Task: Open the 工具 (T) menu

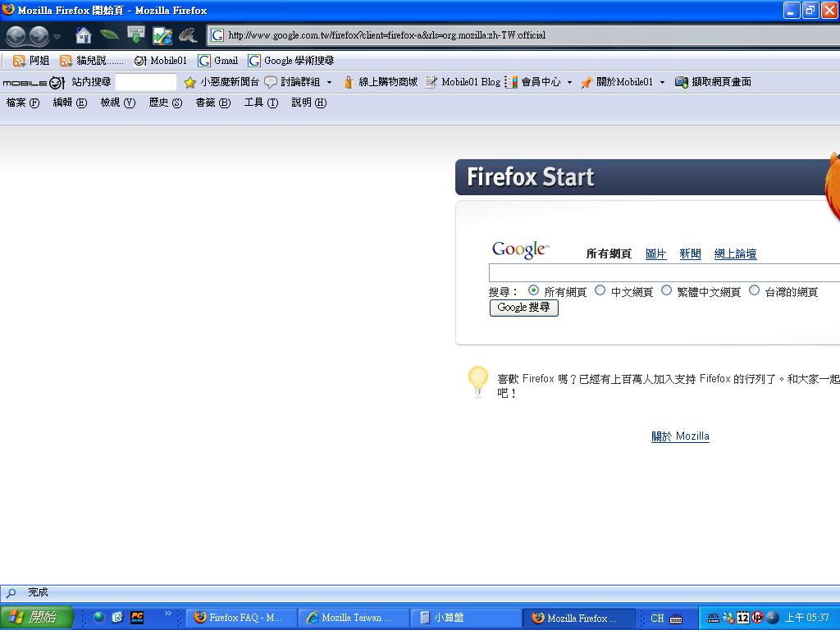Action: point(261,103)
